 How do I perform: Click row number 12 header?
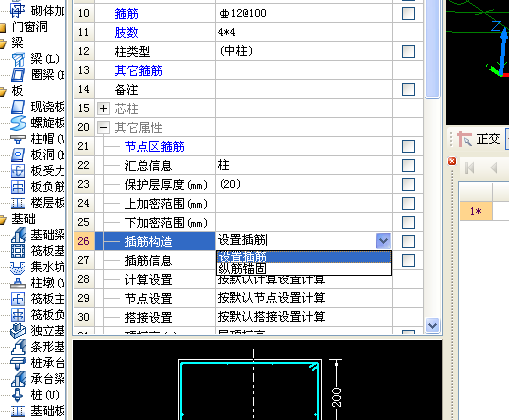pyautogui.click(x=84, y=51)
